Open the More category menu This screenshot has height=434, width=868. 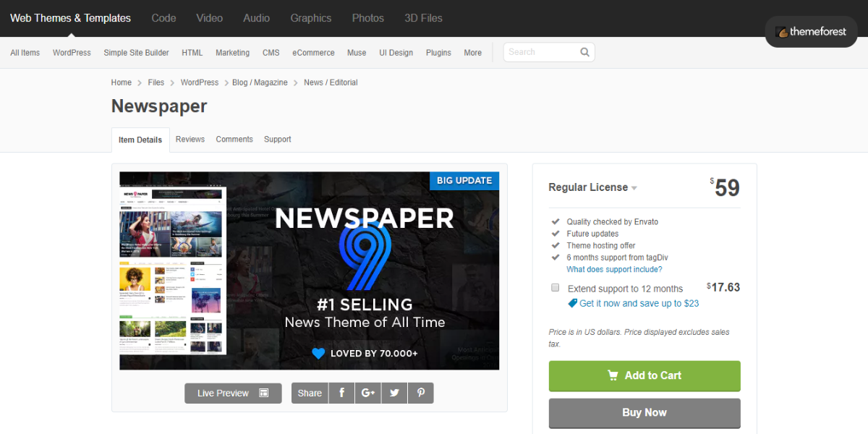click(x=473, y=53)
